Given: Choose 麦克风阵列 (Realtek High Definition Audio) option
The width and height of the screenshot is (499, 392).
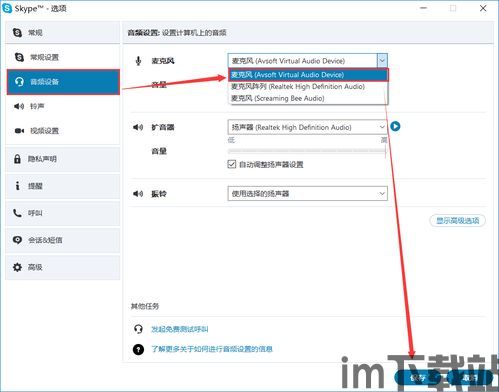Looking at the screenshot, I should [308, 87].
